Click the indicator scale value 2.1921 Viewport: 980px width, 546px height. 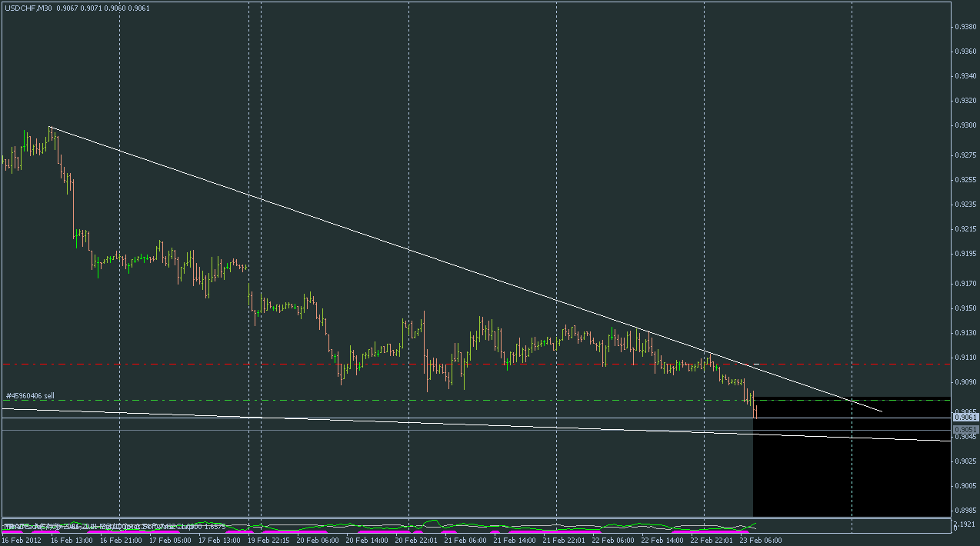point(965,523)
